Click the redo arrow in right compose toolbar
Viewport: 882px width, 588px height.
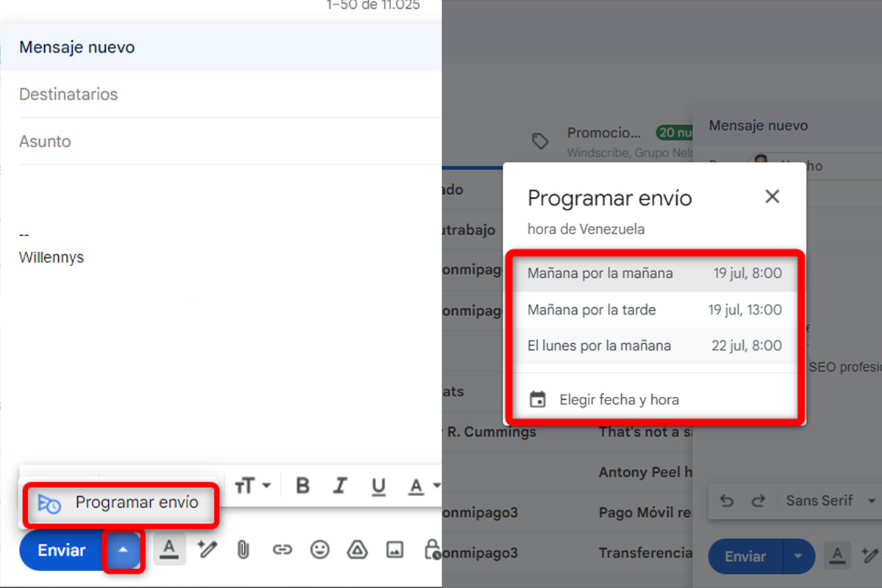pos(758,501)
